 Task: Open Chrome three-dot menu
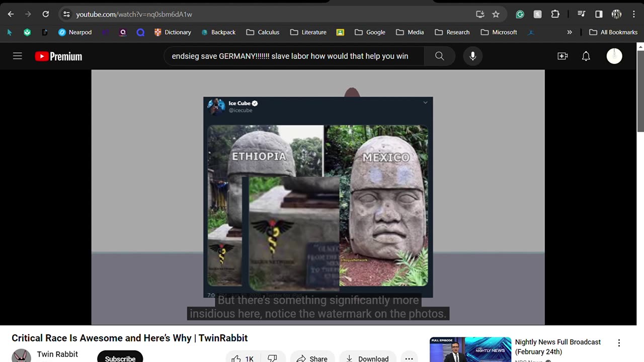point(634,14)
